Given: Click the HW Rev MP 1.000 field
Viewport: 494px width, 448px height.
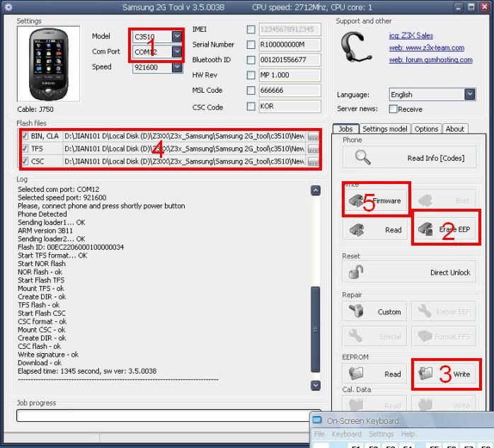Looking at the screenshot, I should pos(290,75).
